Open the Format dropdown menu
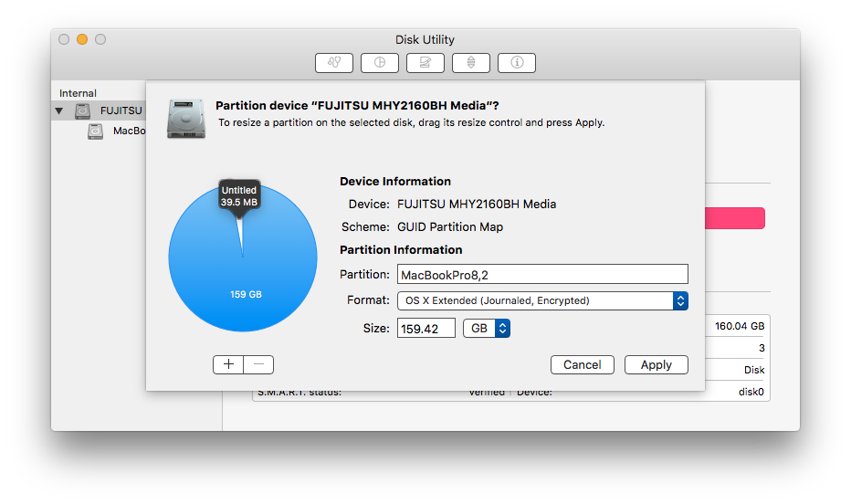 tap(542, 300)
